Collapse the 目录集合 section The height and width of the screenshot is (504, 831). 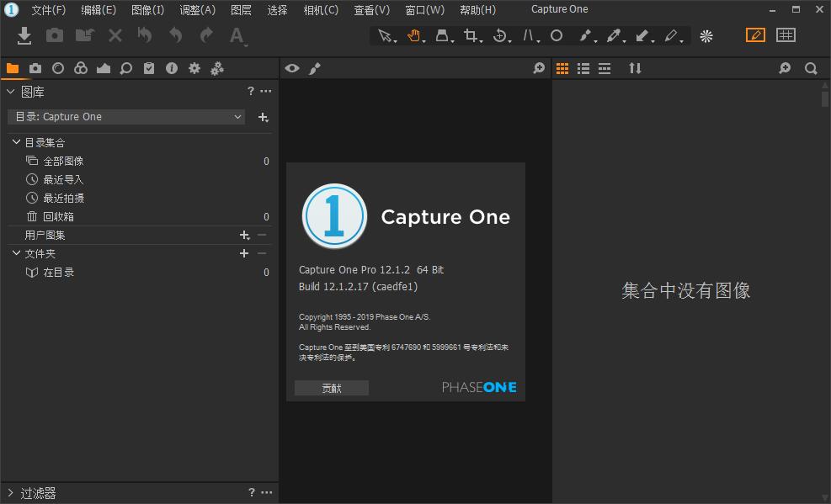pos(14,141)
